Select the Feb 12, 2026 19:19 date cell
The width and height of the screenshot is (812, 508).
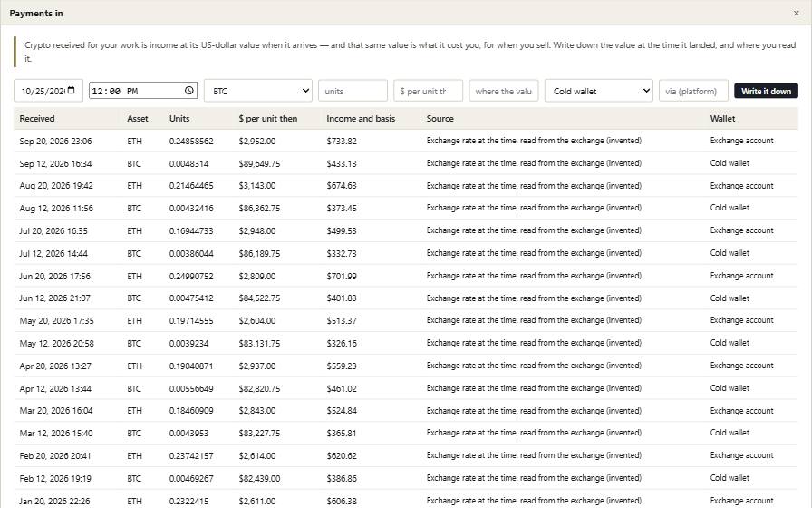point(55,478)
